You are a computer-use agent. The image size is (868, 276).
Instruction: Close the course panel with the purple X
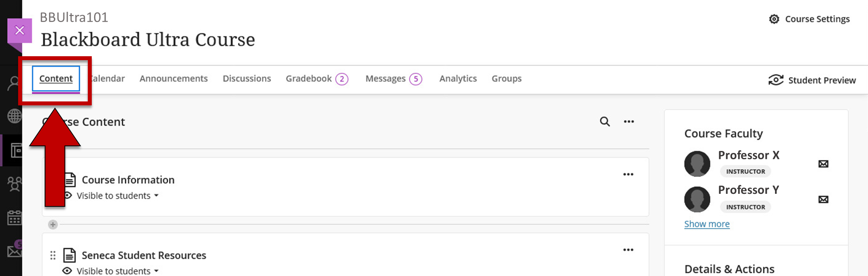click(x=20, y=31)
